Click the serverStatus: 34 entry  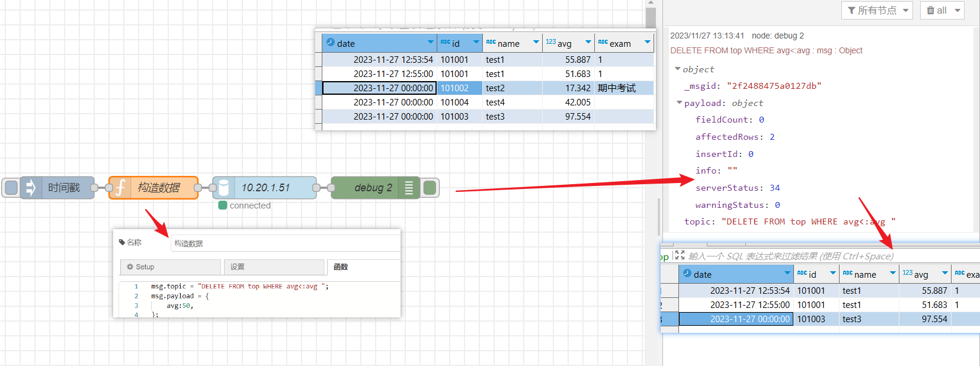(x=738, y=188)
